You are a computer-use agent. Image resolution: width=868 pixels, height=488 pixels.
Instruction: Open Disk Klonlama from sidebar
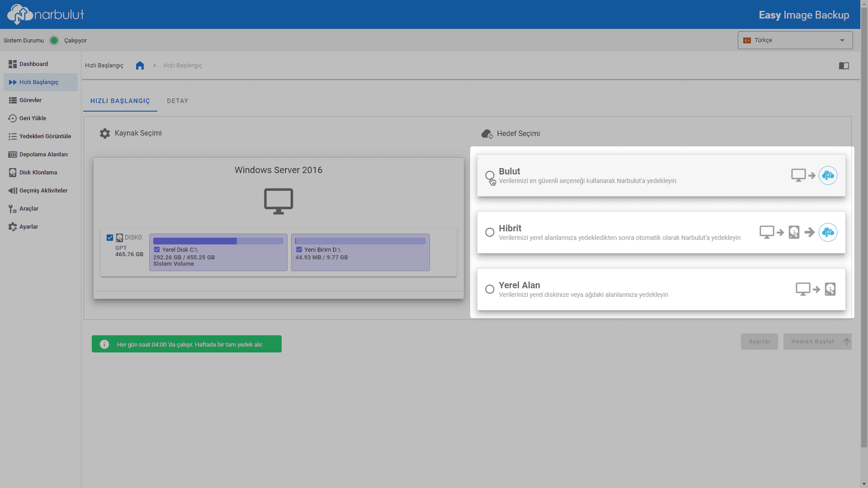[x=38, y=173]
